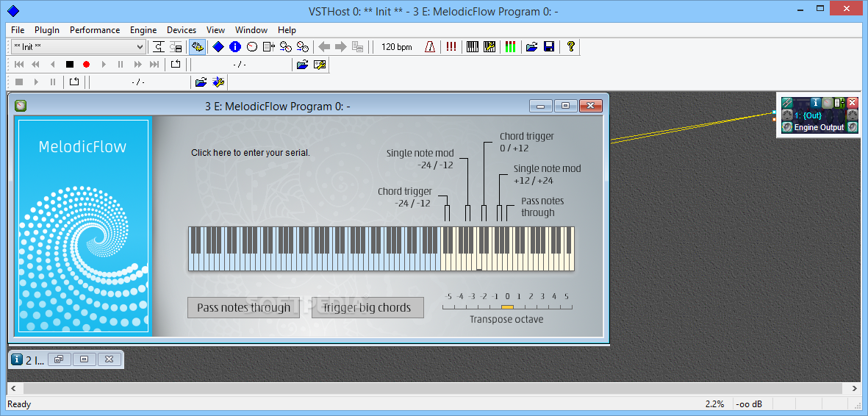Click the grey left arrow previous icon
This screenshot has width=868, height=416.
coord(324,47)
